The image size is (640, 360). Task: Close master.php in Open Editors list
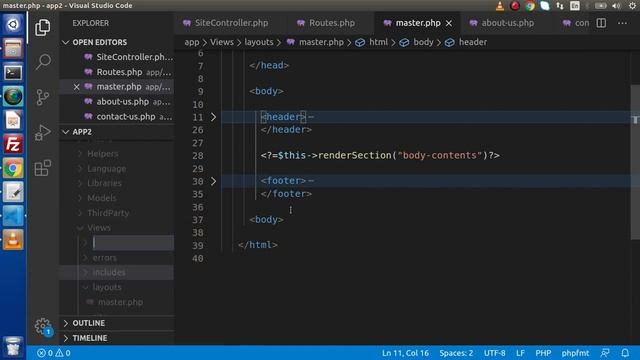point(77,87)
